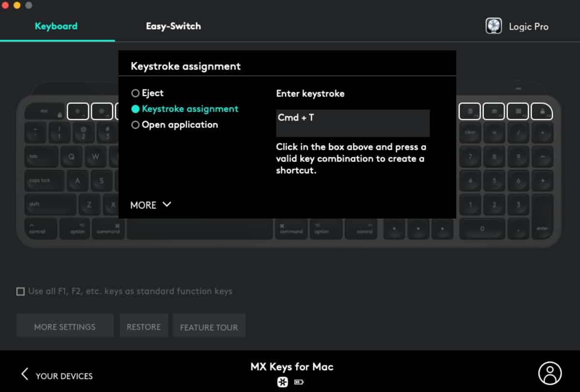Start the FEATURE TOUR
The height and width of the screenshot is (392, 580).
(209, 327)
